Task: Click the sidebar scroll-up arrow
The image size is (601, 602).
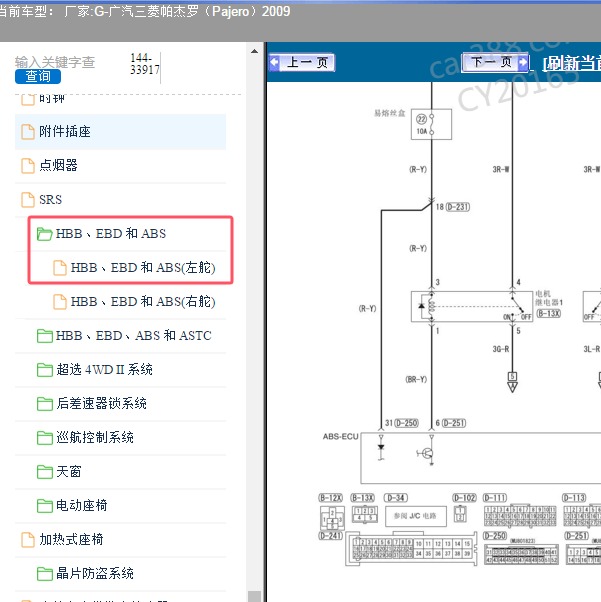Action: click(254, 51)
